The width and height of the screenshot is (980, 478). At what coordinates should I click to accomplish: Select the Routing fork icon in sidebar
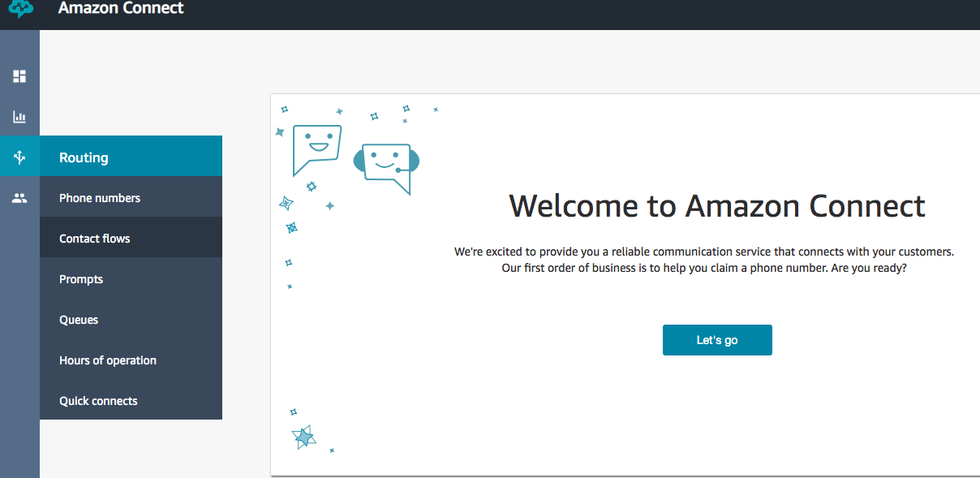click(x=19, y=157)
